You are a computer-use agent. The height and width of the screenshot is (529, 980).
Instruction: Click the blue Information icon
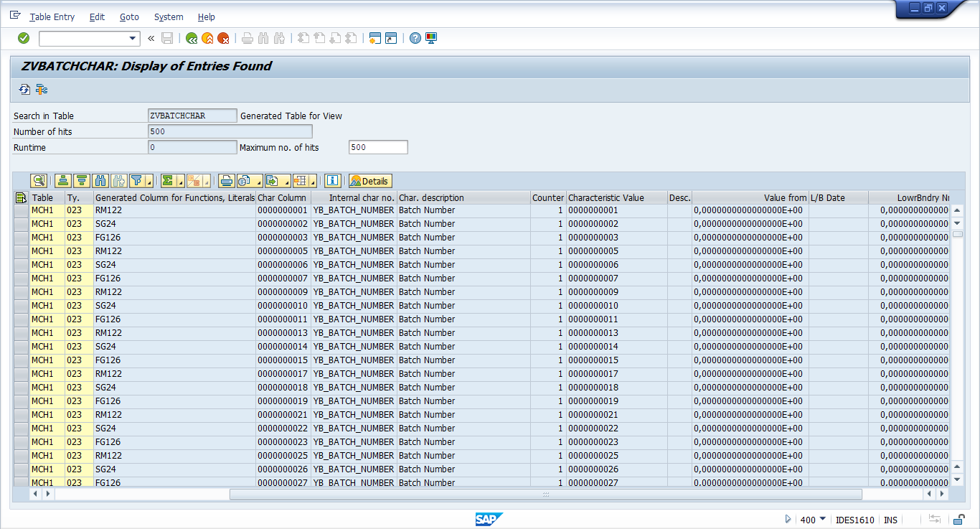[x=332, y=181]
